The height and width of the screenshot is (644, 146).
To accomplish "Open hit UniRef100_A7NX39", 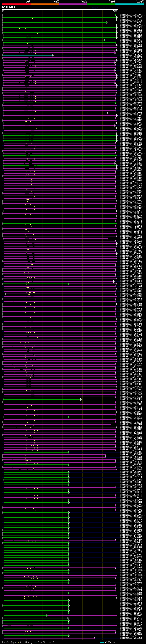I will [131, 32].
